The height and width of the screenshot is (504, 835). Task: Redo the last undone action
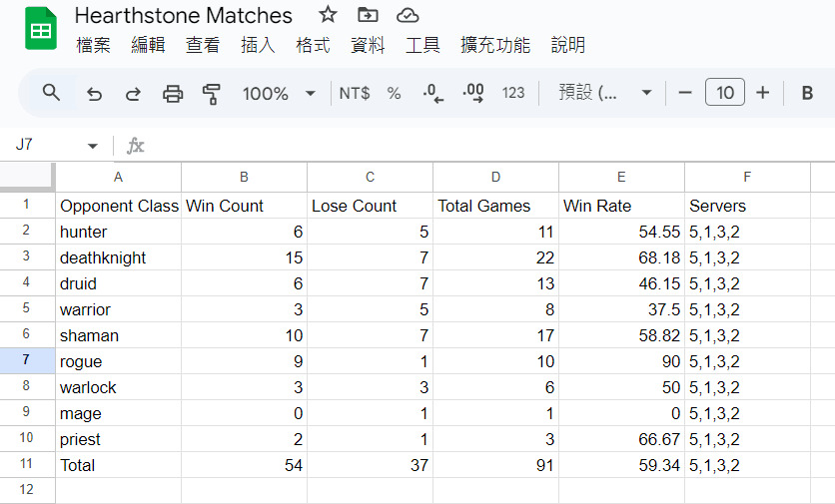pyautogui.click(x=133, y=94)
